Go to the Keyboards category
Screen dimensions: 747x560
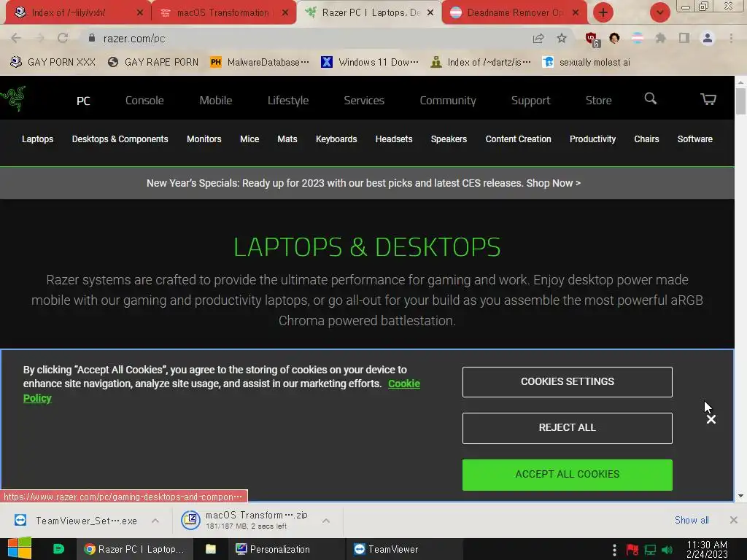click(x=336, y=139)
